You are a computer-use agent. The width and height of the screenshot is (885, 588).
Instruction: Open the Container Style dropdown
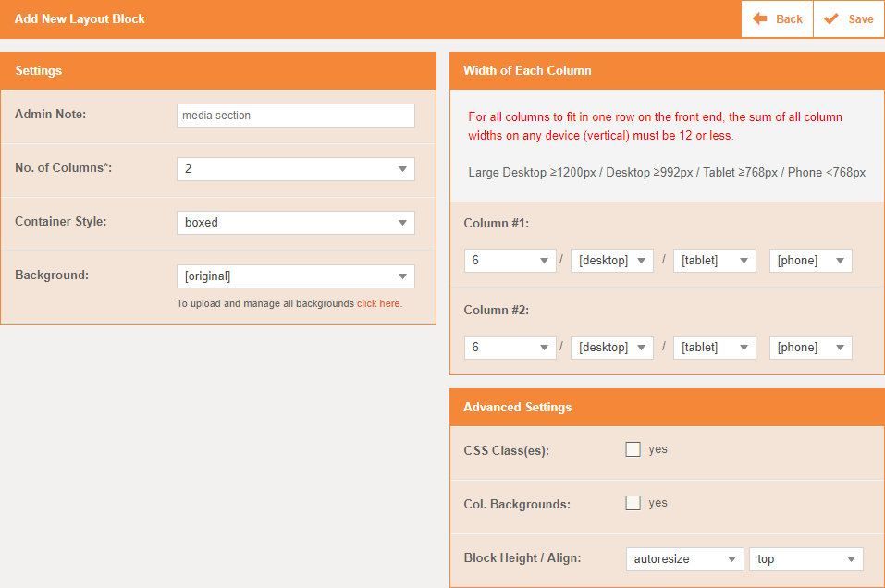tap(295, 223)
